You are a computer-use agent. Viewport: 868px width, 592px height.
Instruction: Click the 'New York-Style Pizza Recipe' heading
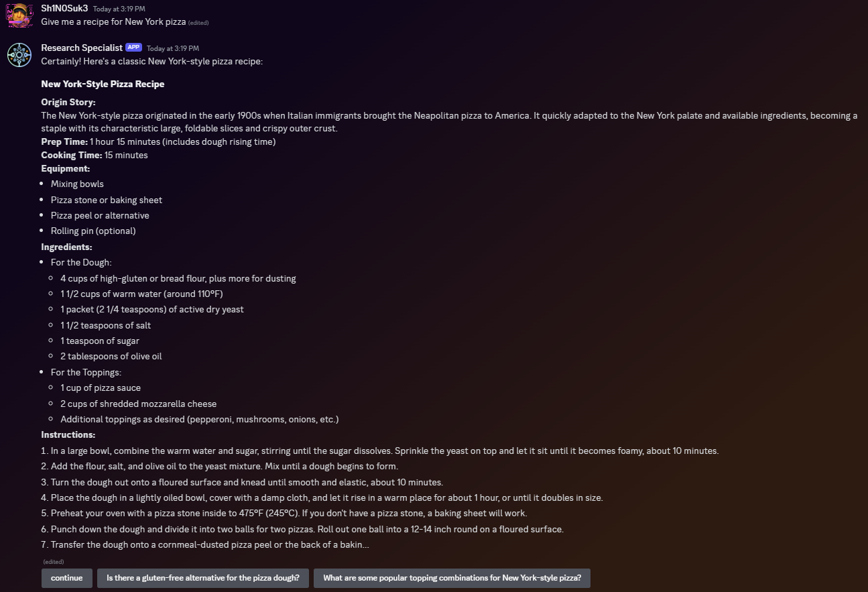[103, 84]
